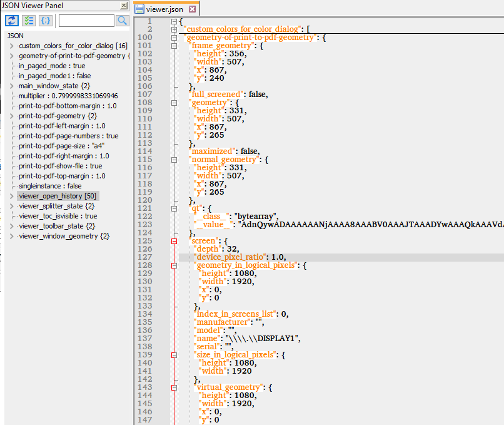Expand folded custom_colors block on line 2
The image size is (504, 425).
click(174, 29)
